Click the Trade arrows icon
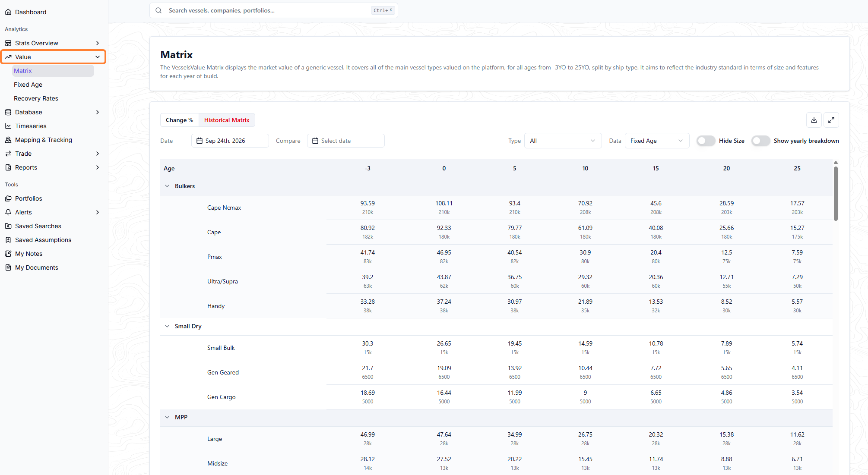Screen dimensions: 868x475 (8, 154)
